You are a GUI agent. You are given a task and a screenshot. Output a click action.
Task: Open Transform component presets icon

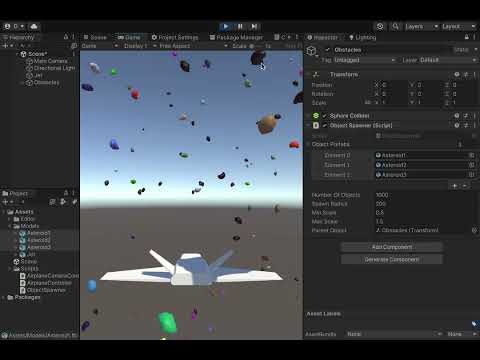point(466,74)
